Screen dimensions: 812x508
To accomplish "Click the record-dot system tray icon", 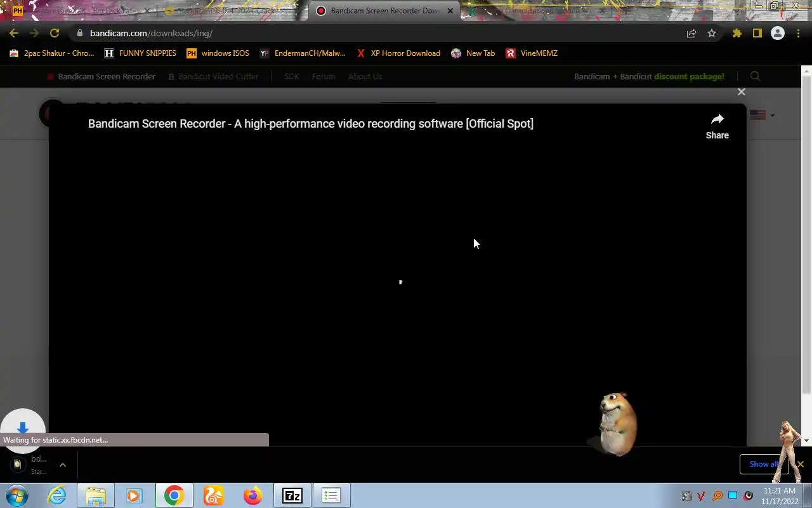I will (749, 496).
